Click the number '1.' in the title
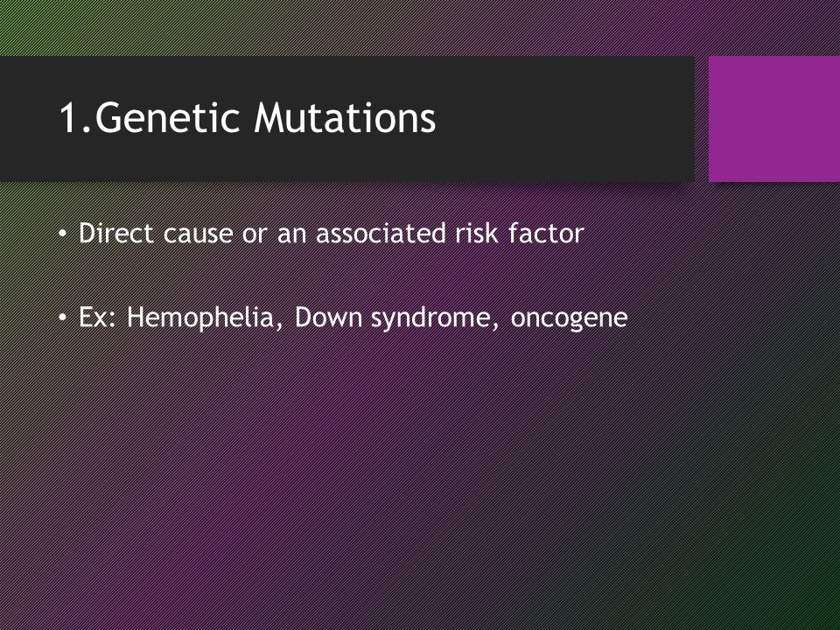 pyautogui.click(x=76, y=118)
